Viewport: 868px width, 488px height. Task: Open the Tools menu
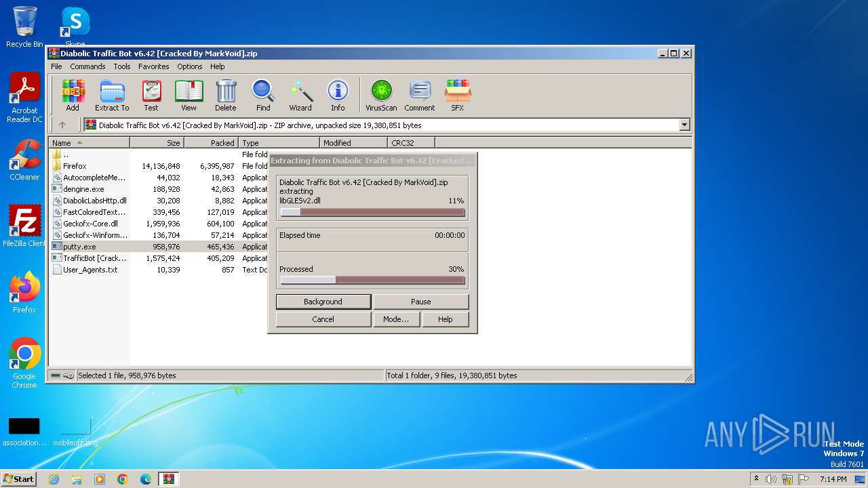coord(122,66)
